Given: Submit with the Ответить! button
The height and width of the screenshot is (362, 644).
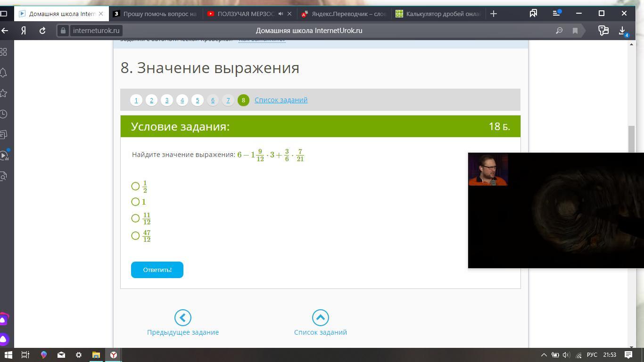Looking at the screenshot, I should (x=157, y=270).
